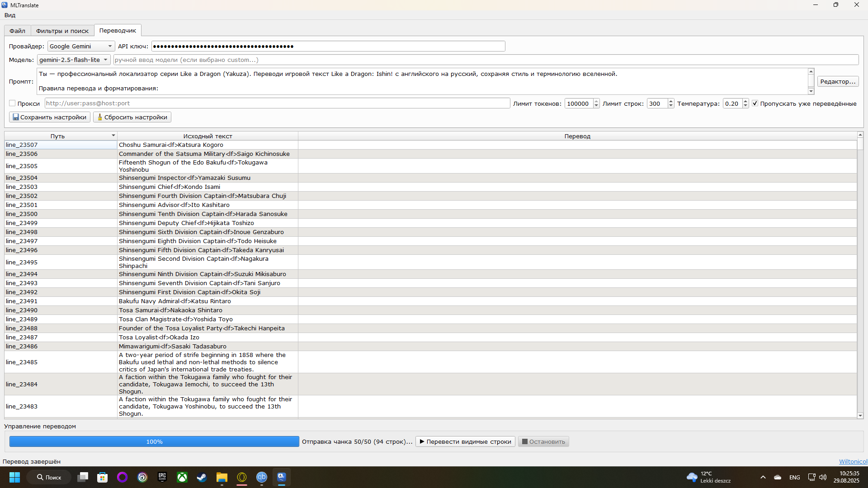Open the rainbow-ring circle taskbar icon
868x488 pixels.
142,477
